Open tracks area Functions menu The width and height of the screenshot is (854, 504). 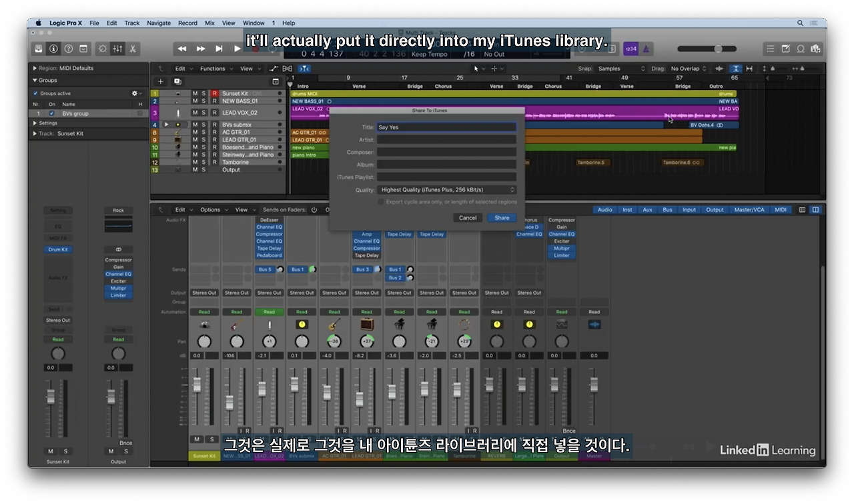(x=216, y=69)
